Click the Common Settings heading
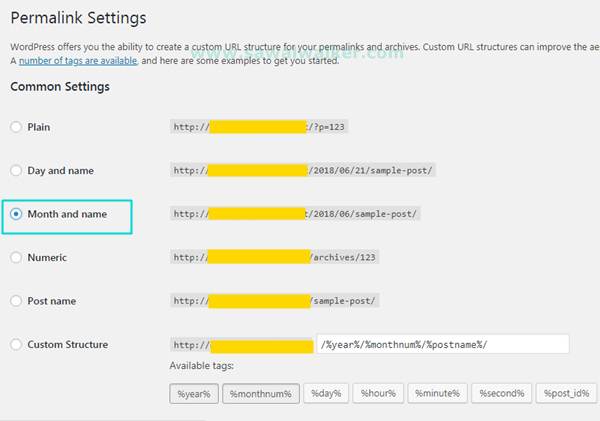 pos(60,86)
